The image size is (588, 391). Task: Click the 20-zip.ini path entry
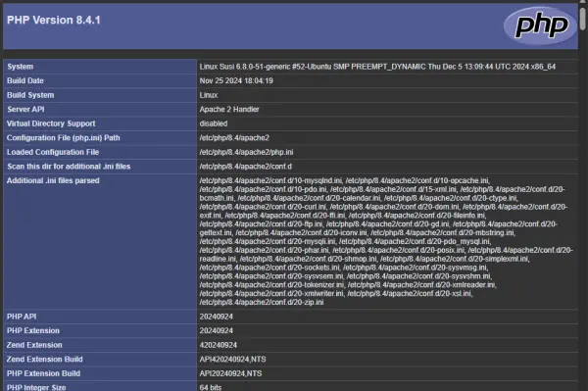262,303
